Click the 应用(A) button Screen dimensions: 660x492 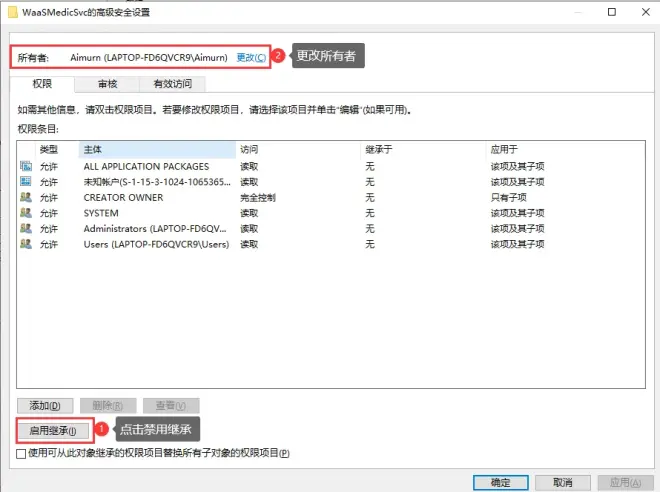point(625,482)
